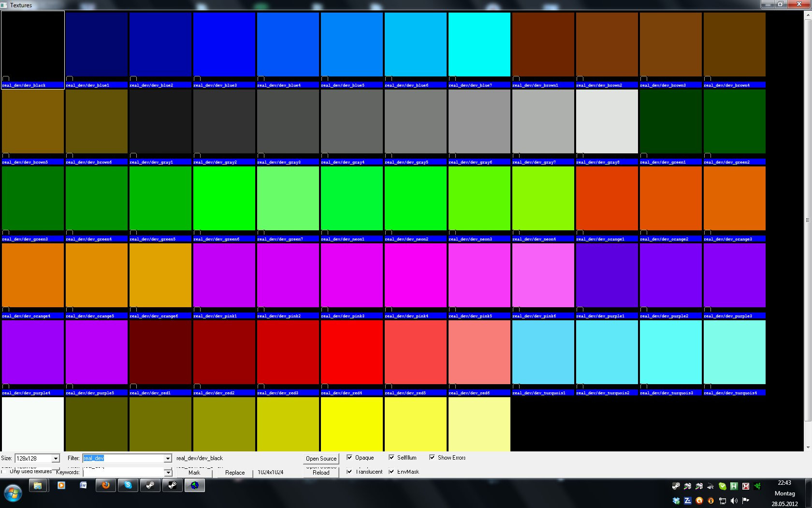
Task: Click the Action Center flag icon
Action: click(746, 501)
